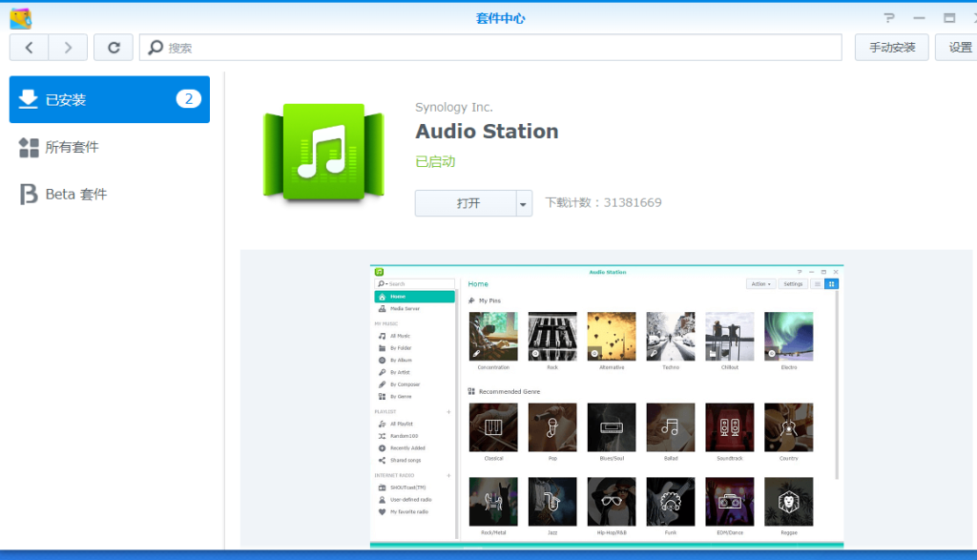
Task: Open 设置 in the top right
Action: [x=958, y=48]
